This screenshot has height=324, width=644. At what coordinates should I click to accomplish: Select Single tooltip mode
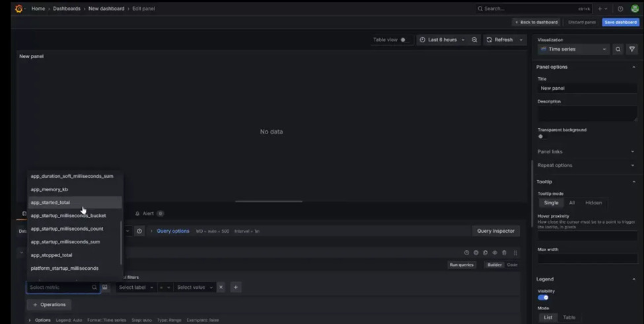tap(551, 203)
